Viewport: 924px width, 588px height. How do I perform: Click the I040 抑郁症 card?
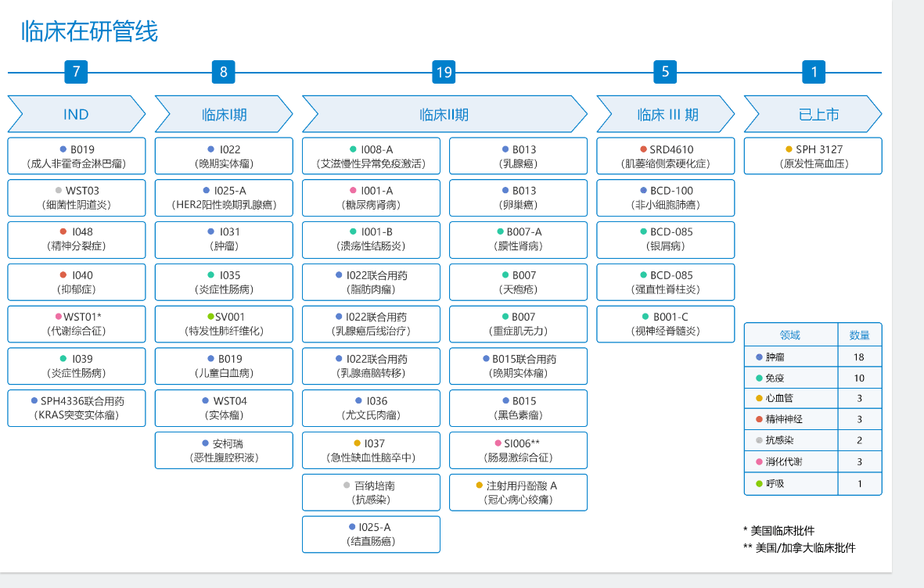click(x=77, y=282)
